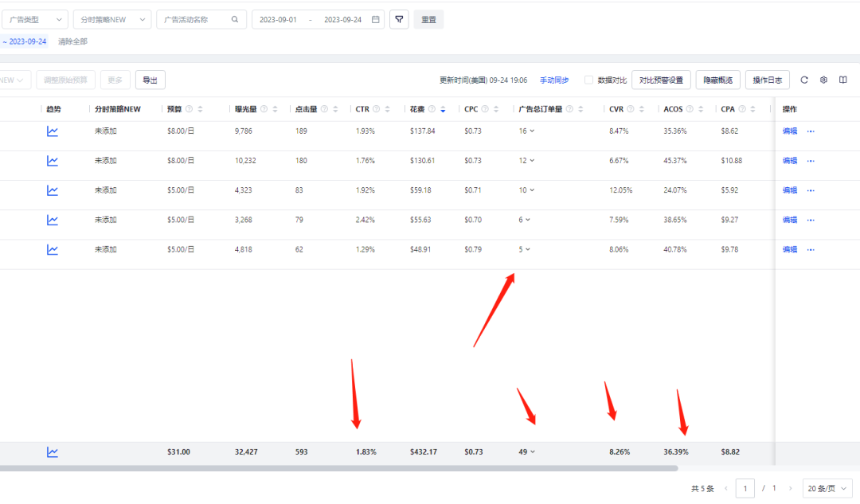Click the 导出 export button

click(x=150, y=80)
